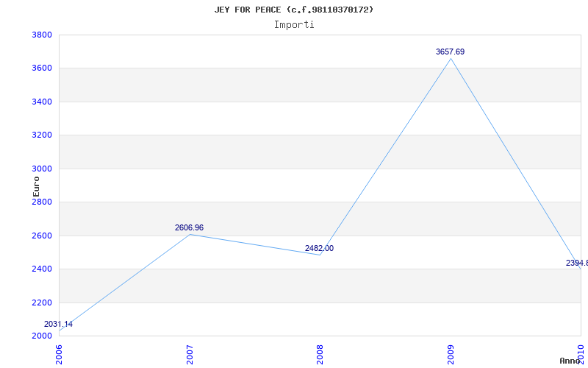Image resolution: width=588 pixels, height=368 pixels.
Task: Click the 3400 y-axis tick label
Action: tap(42, 102)
